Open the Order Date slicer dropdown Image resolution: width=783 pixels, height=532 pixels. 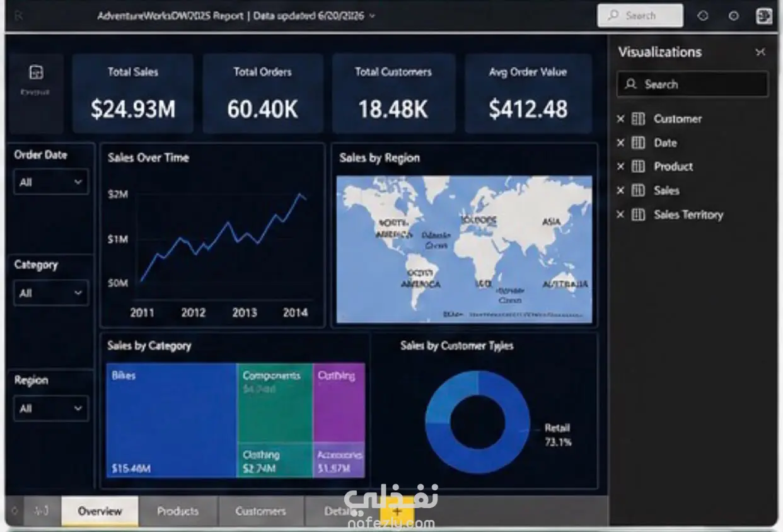(51, 182)
